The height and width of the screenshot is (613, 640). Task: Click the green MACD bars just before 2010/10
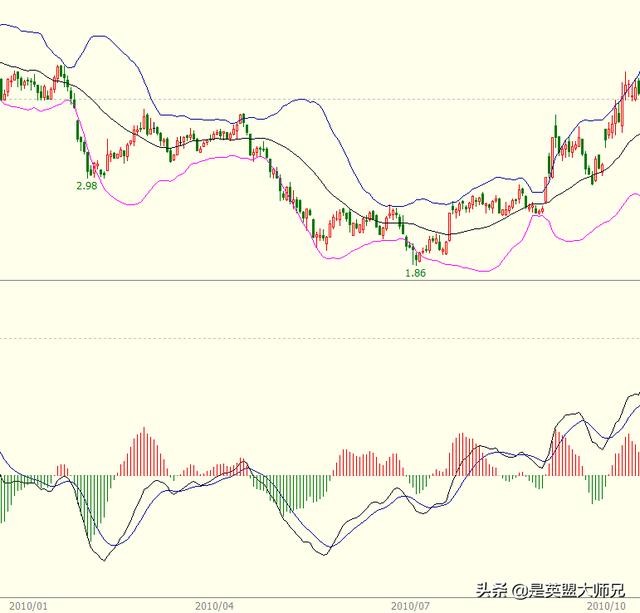point(597,488)
